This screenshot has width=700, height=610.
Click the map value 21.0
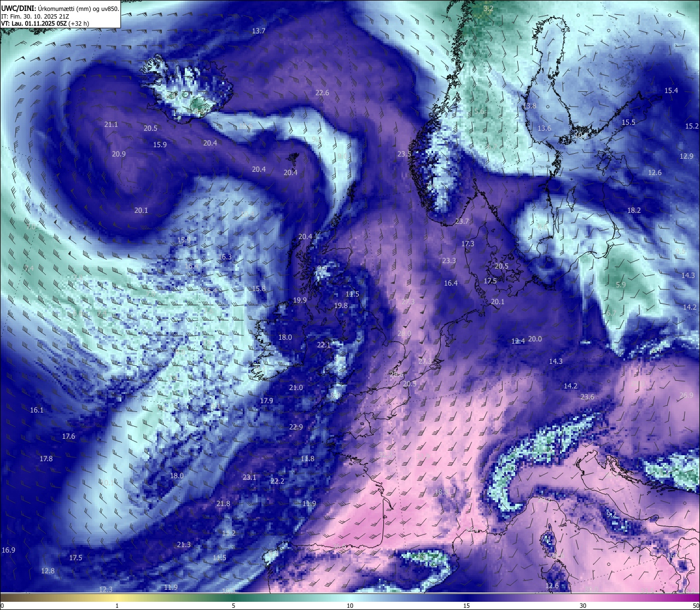[296, 388]
